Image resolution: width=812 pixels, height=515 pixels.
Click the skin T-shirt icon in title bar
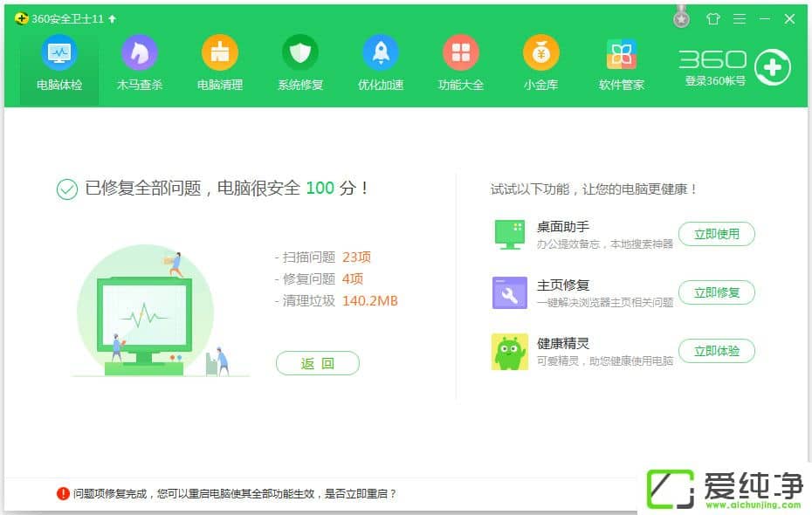(x=713, y=18)
